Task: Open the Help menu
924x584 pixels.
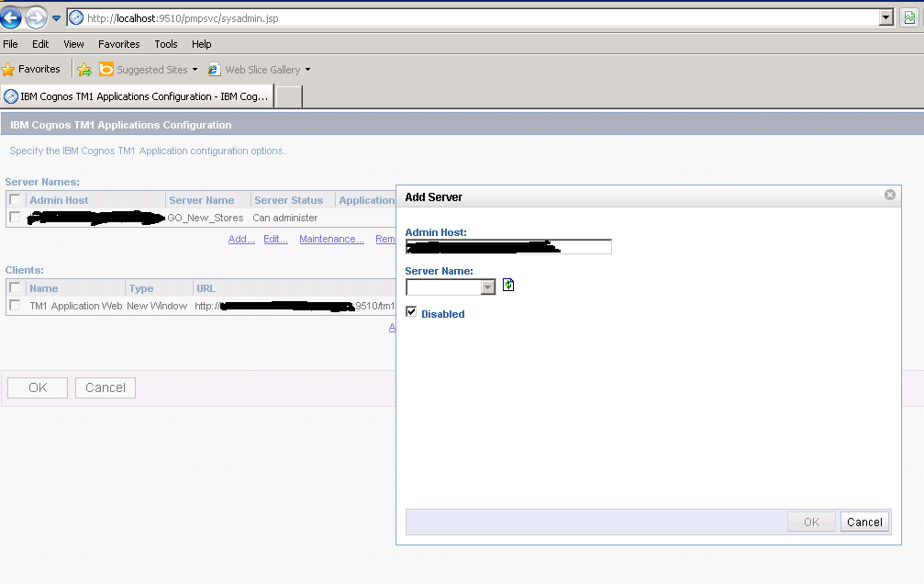Action: [202, 44]
